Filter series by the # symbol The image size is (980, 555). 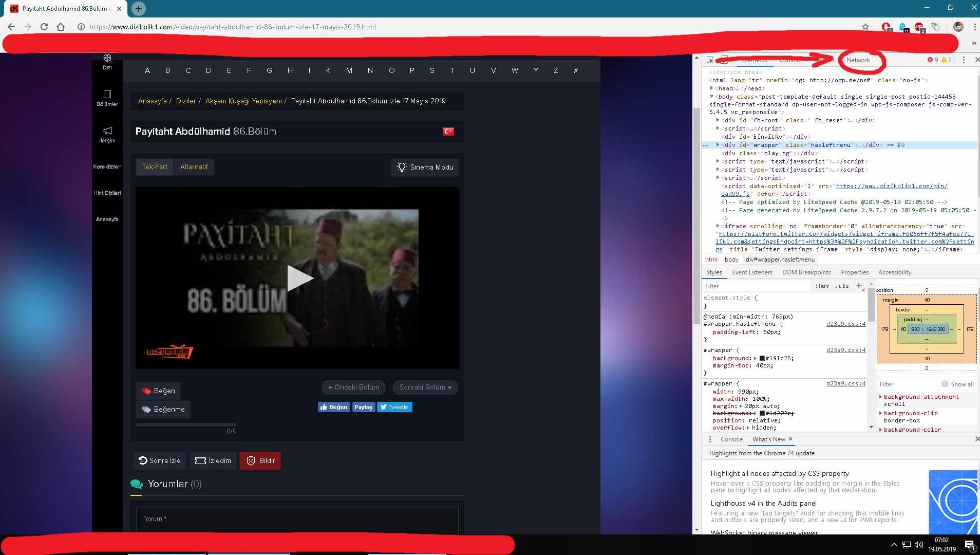pyautogui.click(x=576, y=70)
